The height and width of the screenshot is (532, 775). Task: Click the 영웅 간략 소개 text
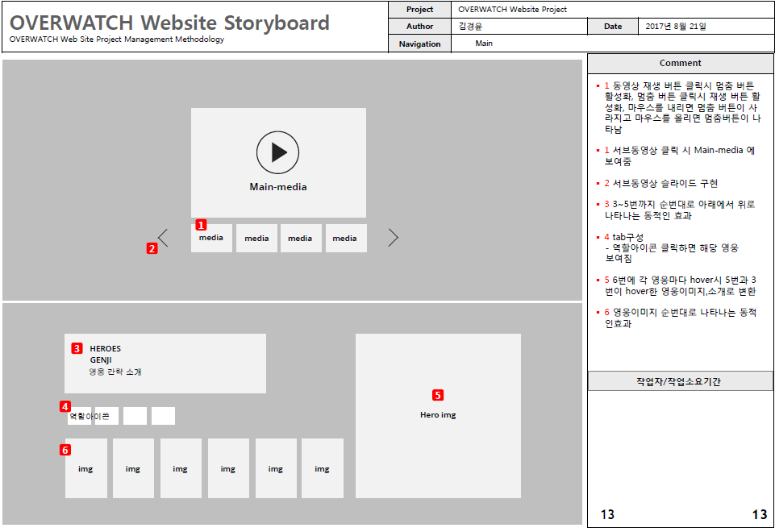[115, 372]
